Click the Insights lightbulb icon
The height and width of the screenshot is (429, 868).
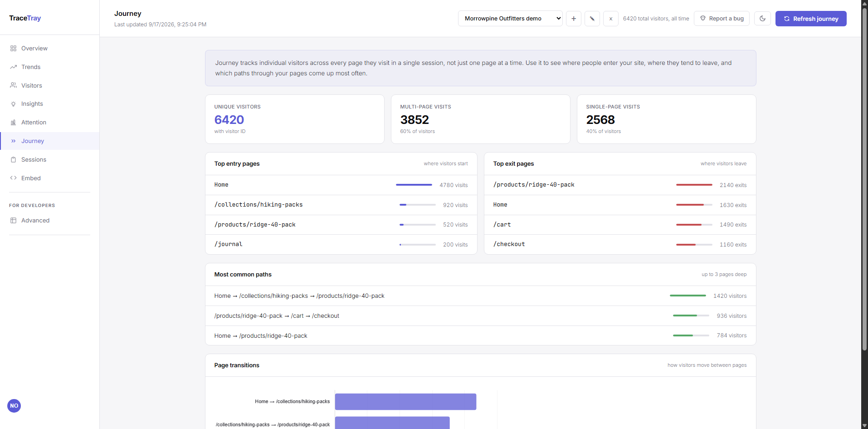click(14, 104)
